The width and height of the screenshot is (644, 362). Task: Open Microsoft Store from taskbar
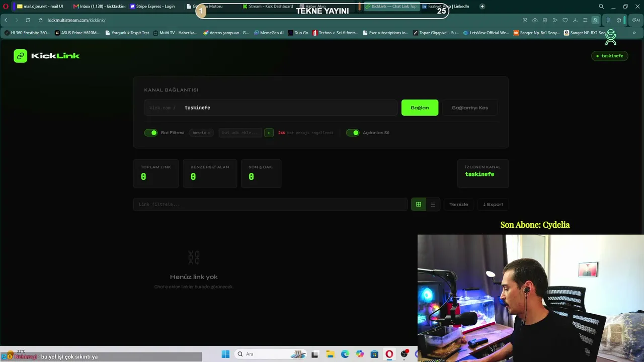[374, 354]
